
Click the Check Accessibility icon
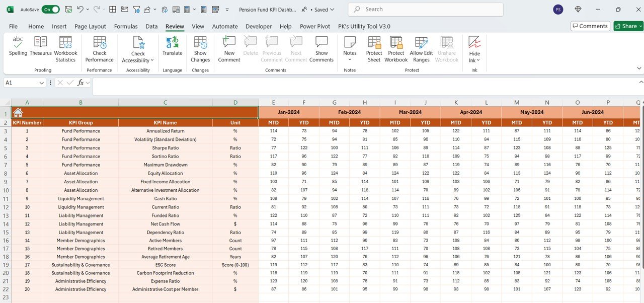point(138,42)
